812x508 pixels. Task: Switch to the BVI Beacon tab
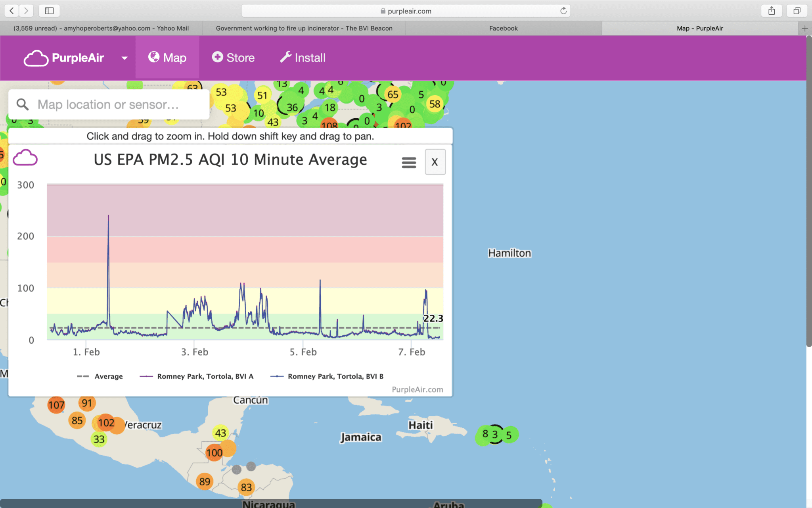pos(304,28)
